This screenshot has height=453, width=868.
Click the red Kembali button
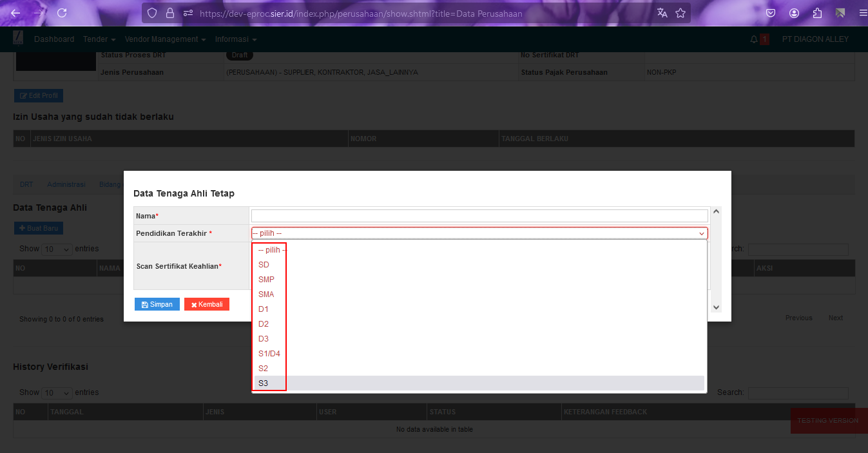[207, 304]
